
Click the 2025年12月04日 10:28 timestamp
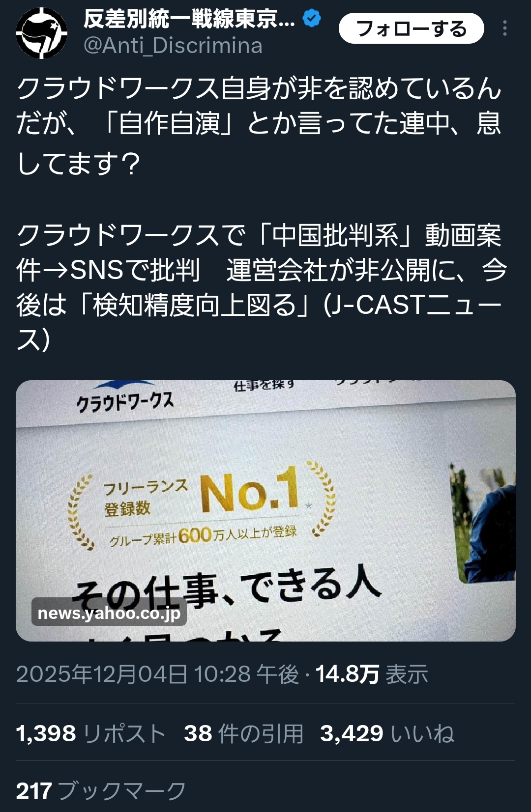click(x=157, y=674)
